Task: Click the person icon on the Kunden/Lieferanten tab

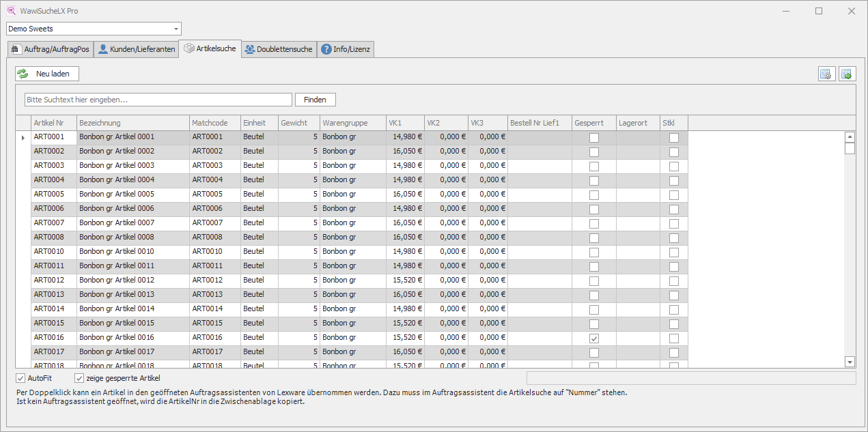Action: pos(102,49)
